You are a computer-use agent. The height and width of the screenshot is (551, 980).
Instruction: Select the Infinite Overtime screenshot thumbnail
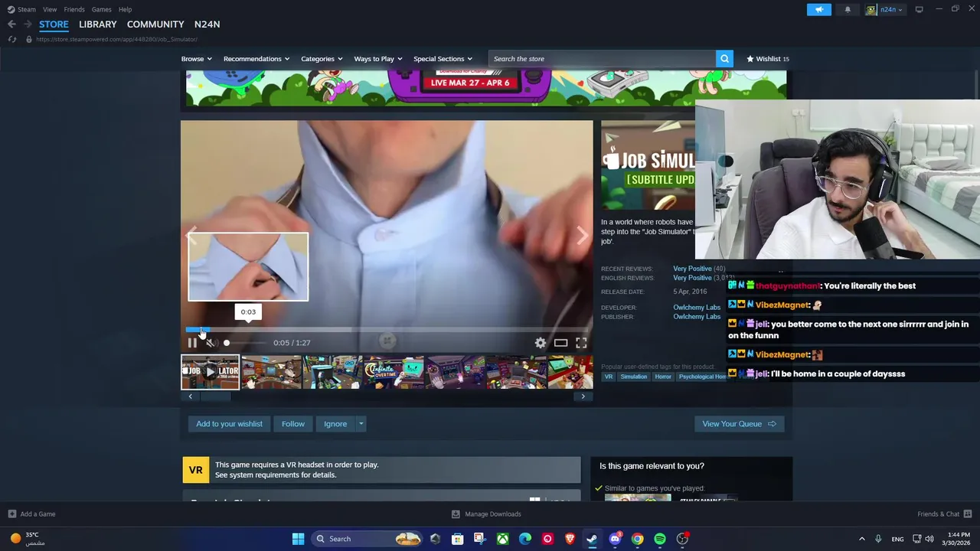[x=394, y=372]
